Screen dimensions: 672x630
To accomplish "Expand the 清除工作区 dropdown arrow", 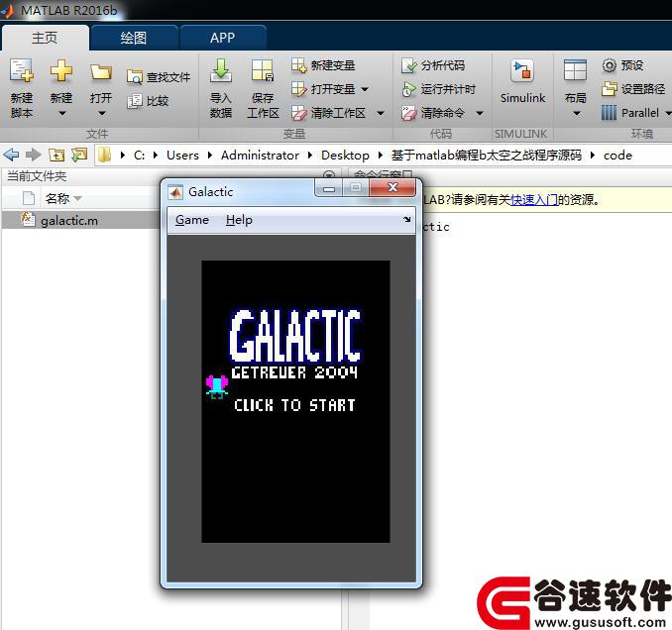I will tap(381, 113).
